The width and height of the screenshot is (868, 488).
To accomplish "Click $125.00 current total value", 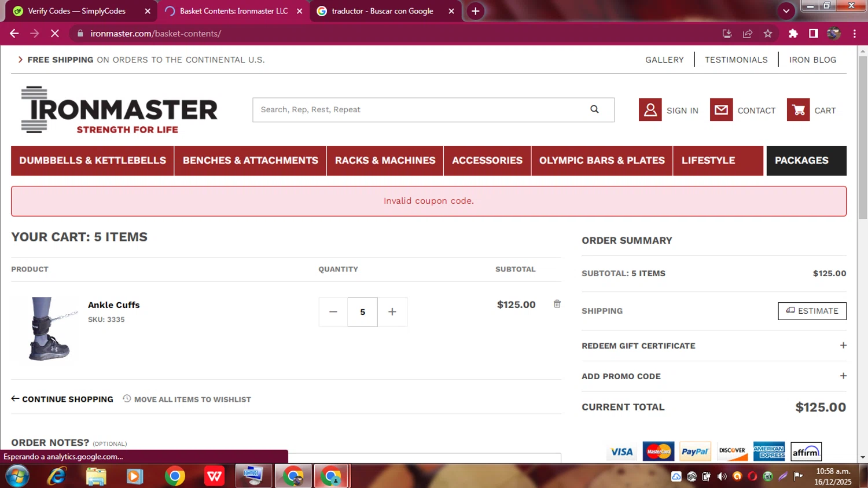I will (x=821, y=407).
